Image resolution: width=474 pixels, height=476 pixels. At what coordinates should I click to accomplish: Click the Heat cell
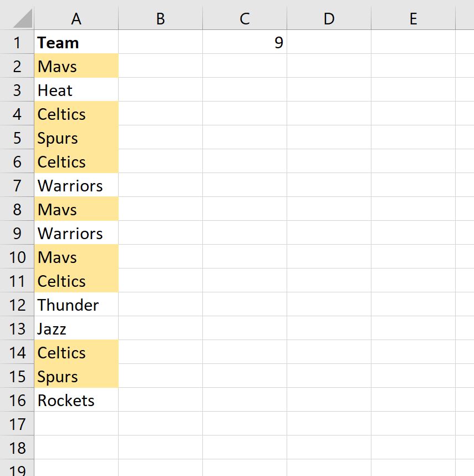76,89
